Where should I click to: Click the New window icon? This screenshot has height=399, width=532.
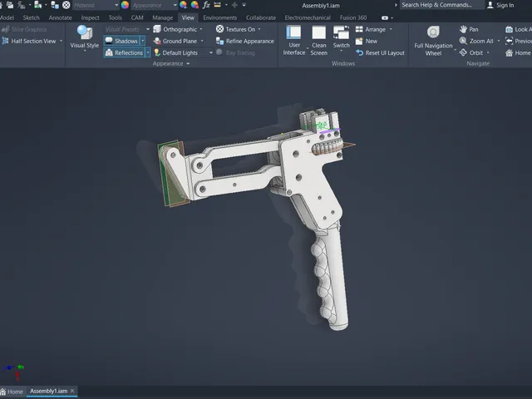[x=359, y=41]
